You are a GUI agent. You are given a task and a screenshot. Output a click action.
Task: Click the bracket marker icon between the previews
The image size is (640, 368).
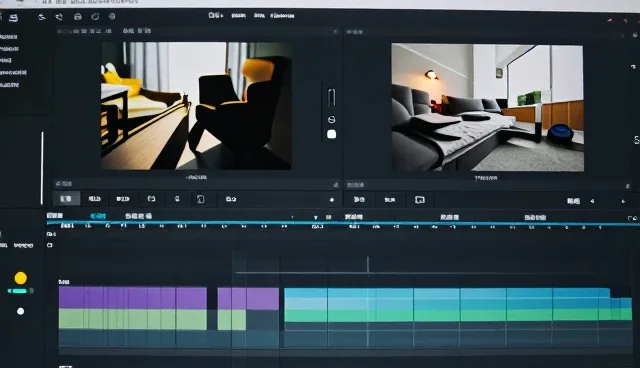(x=331, y=98)
